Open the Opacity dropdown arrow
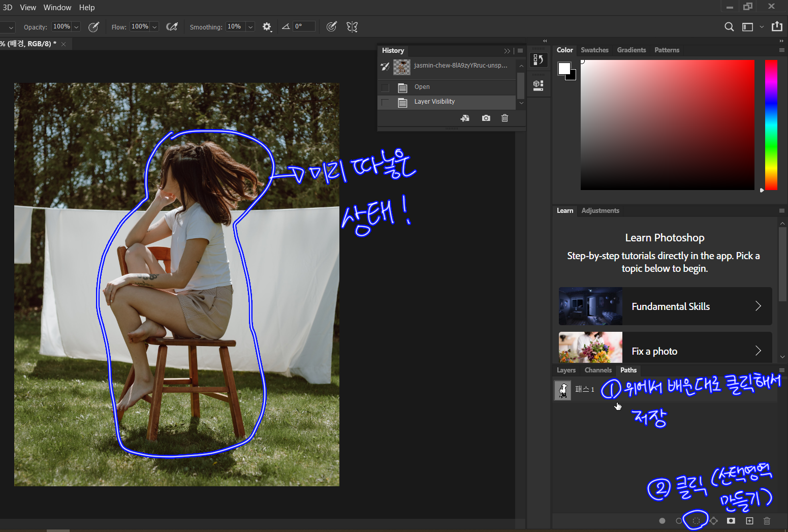The image size is (788, 532). (x=76, y=27)
